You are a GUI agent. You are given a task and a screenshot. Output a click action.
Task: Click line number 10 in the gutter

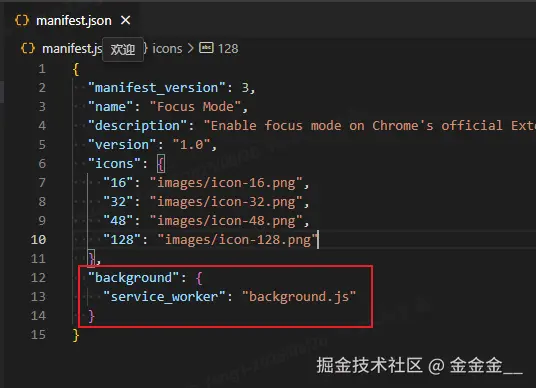click(38, 240)
